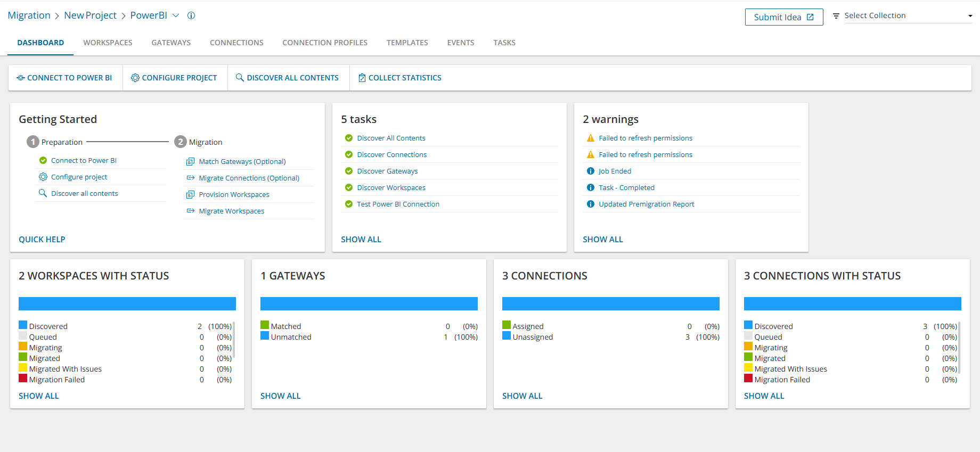
Task: Select the Templates tab
Action: coord(407,43)
